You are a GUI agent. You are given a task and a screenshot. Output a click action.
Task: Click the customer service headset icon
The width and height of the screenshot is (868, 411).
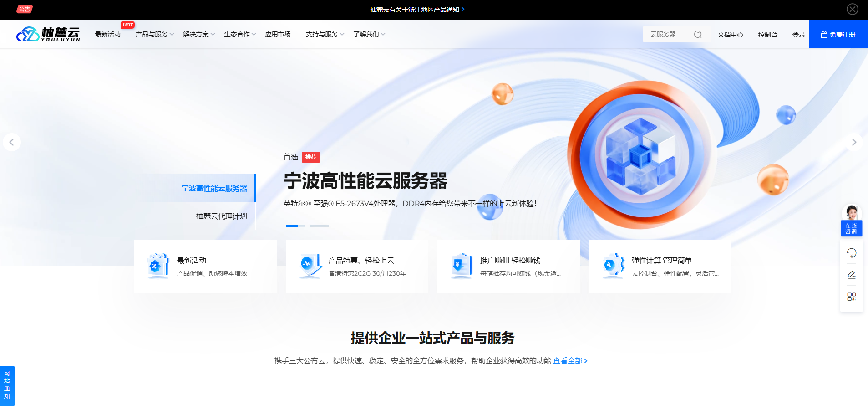tap(851, 253)
